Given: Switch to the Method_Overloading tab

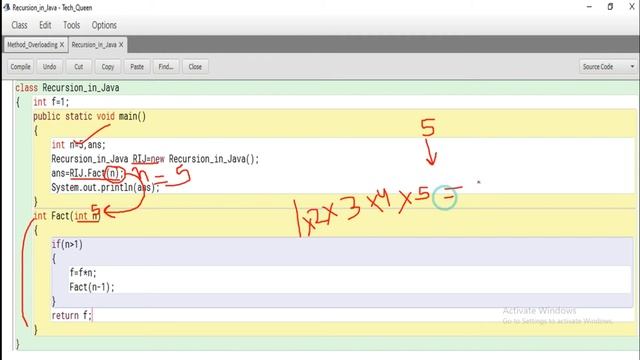Looking at the screenshot, I should click(32, 45).
